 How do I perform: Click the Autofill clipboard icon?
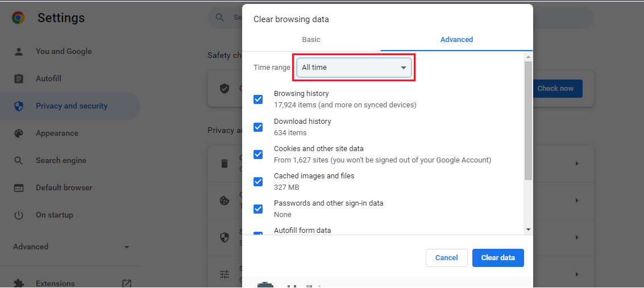pos(19,78)
